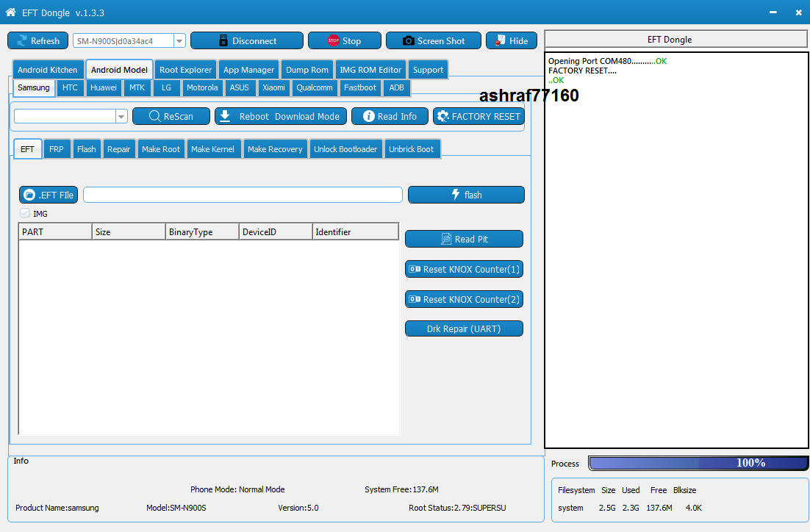Open the IMG ROM Editor tab
The width and height of the screenshot is (810, 532).
pyautogui.click(x=370, y=70)
